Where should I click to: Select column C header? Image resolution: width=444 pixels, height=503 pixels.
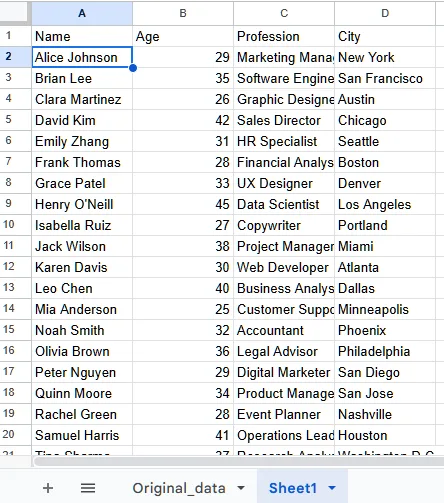pyautogui.click(x=284, y=13)
